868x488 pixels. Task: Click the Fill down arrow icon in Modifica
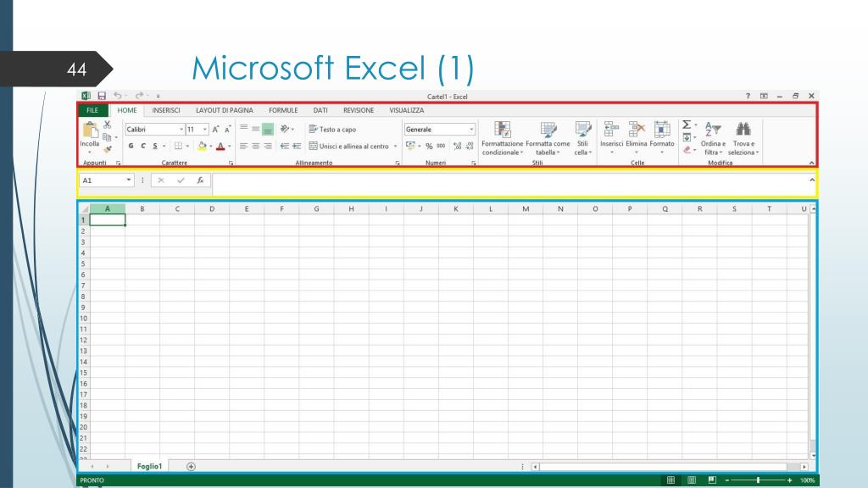pyautogui.click(x=687, y=137)
